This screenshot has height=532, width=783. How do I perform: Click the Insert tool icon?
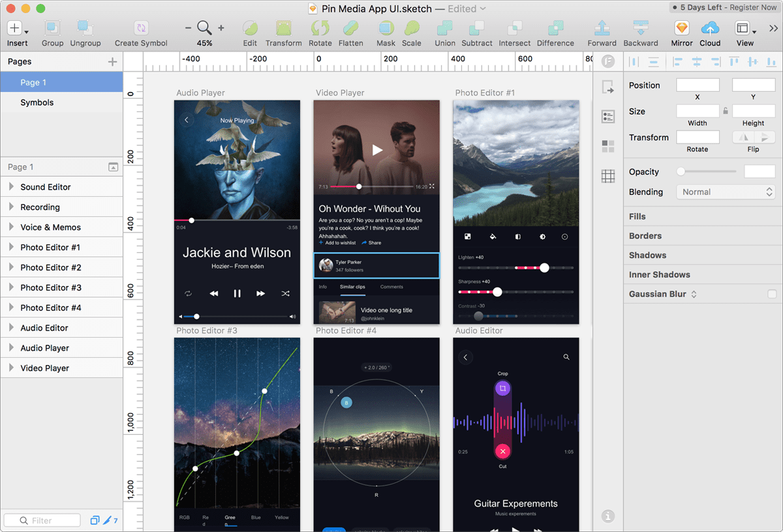[16, 29]
